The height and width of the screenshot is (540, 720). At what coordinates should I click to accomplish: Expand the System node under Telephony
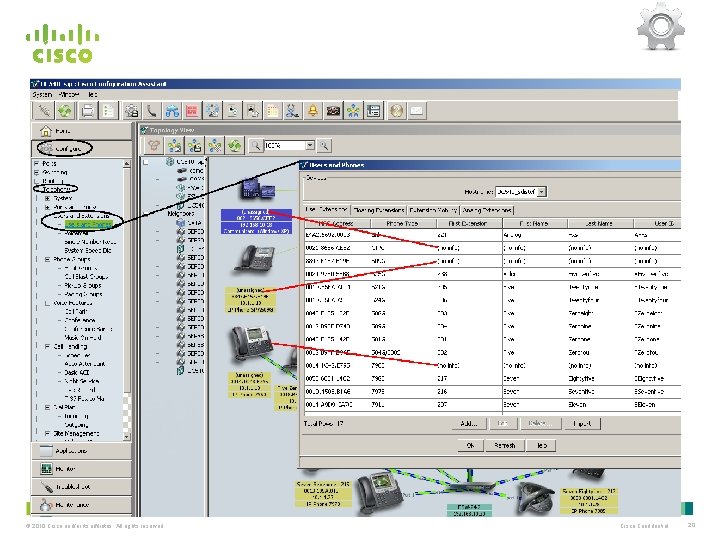point(47,198)
